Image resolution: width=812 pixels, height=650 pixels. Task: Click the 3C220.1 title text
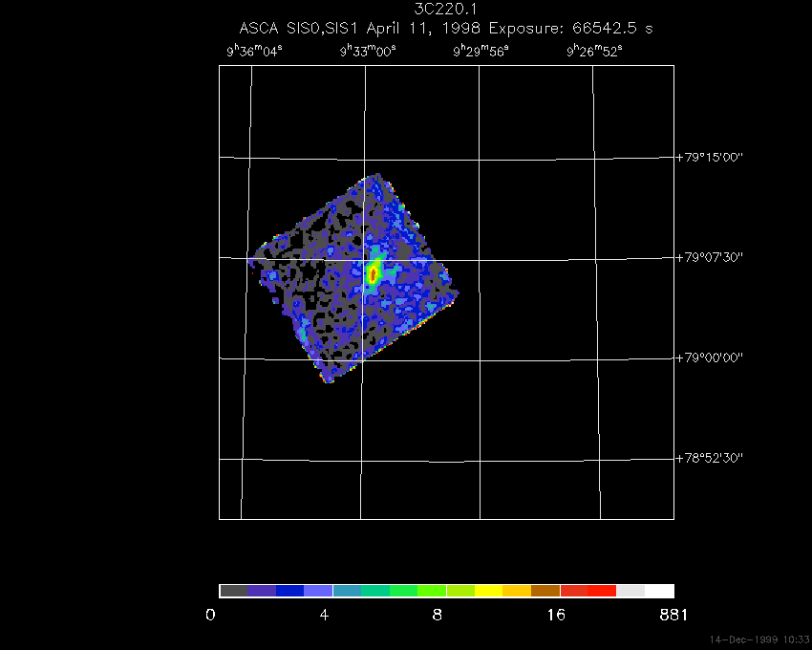click(x=446, y=9)
